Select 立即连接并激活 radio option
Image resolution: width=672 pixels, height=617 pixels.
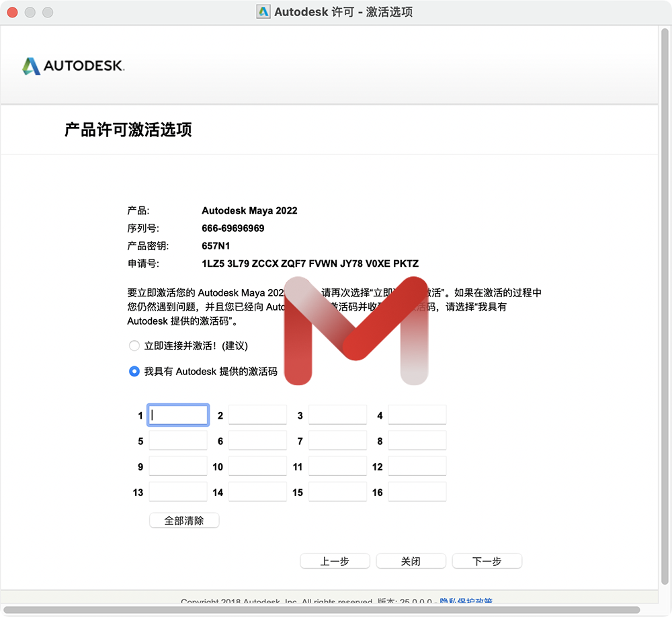point(134,345)
